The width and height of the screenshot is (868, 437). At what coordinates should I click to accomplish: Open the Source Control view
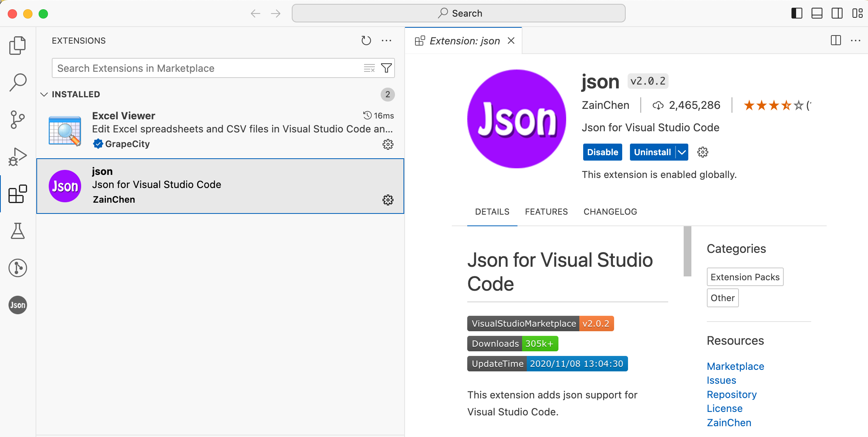(17, 119)
